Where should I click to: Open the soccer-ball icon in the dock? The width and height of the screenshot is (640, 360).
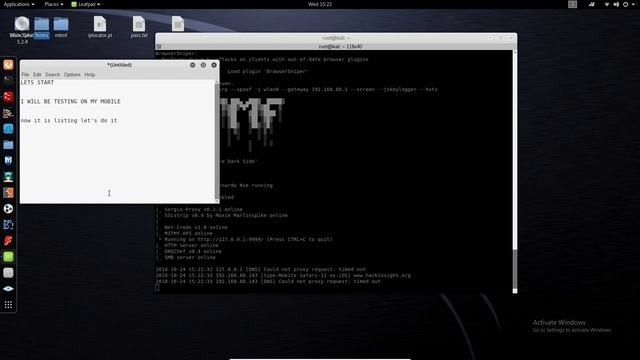(x=8, y=209)
